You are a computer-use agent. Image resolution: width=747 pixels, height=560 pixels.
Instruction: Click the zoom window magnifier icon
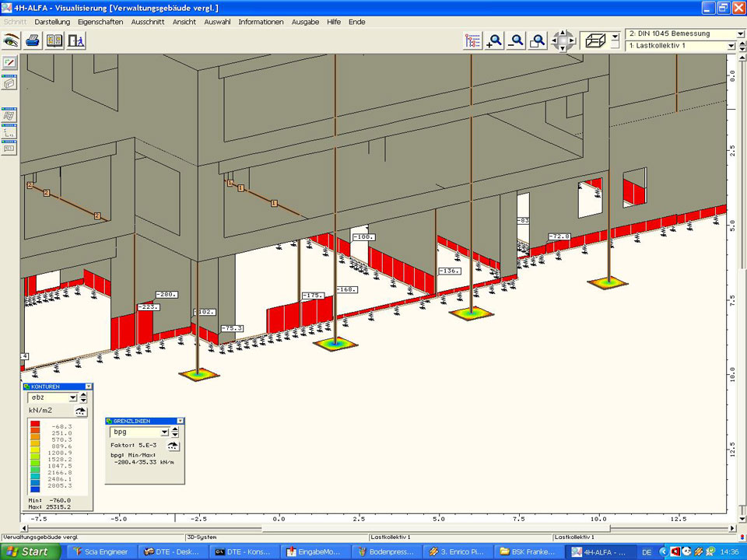pos(537,41)
